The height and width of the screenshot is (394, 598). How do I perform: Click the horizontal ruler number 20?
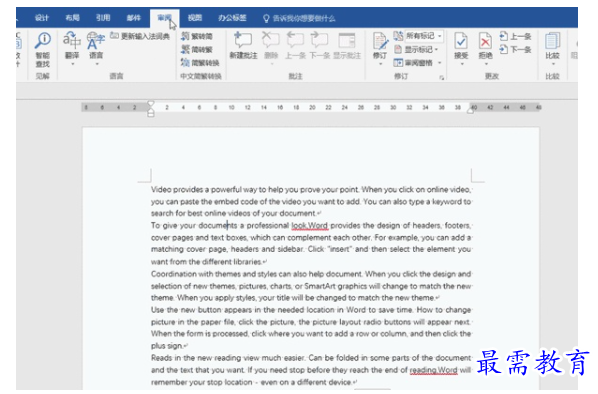click(x=312, y=108)
